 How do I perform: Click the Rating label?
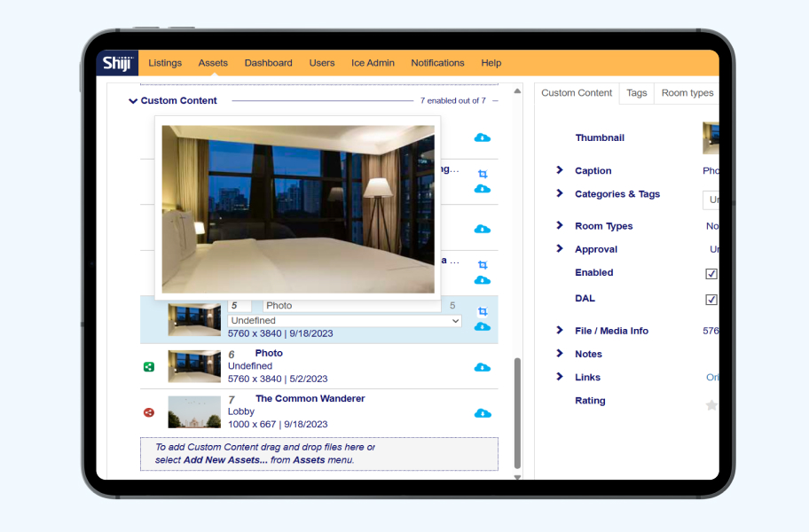click(x=590, y=401)
